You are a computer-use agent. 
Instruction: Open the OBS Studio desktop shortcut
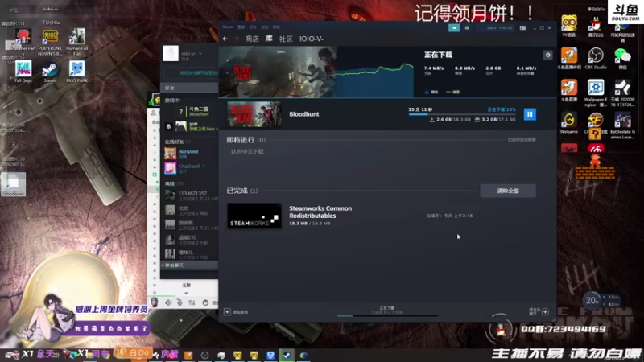click(596, 58)
